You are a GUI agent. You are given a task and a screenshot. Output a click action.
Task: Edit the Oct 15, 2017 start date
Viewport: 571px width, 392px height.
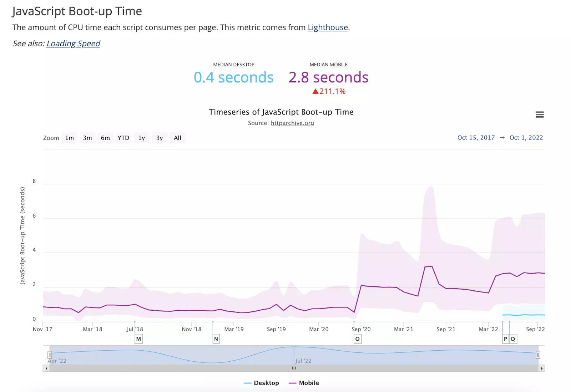pos(476,138)
